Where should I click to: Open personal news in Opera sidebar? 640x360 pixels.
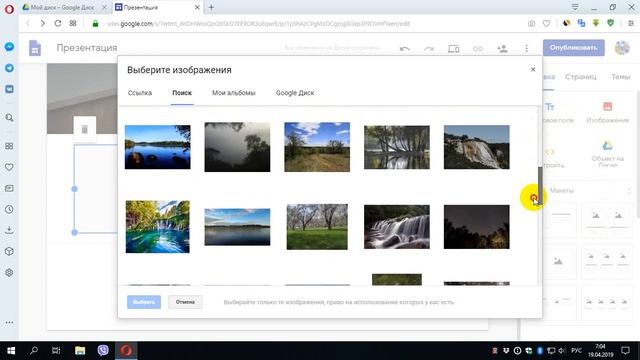[x=9, y=188]
